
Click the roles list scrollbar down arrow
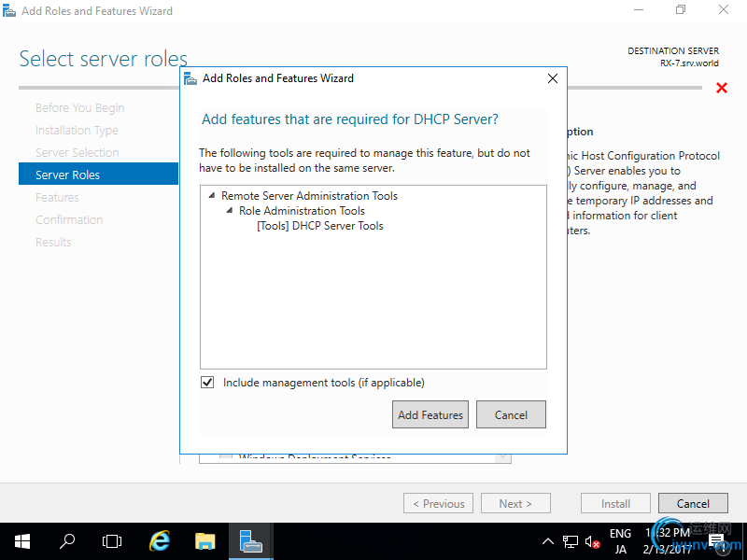[501, 457]
